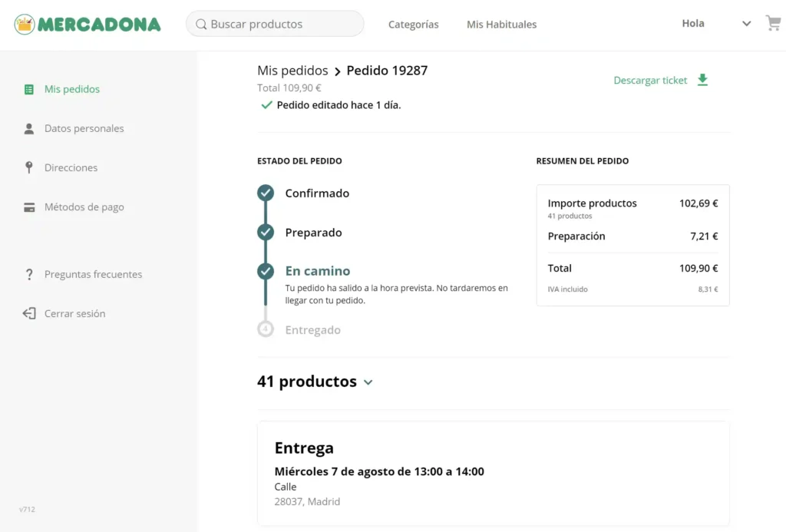Click the Entregado step 4 circle
Screen dimensions: 786x532
tap(266, 329)
